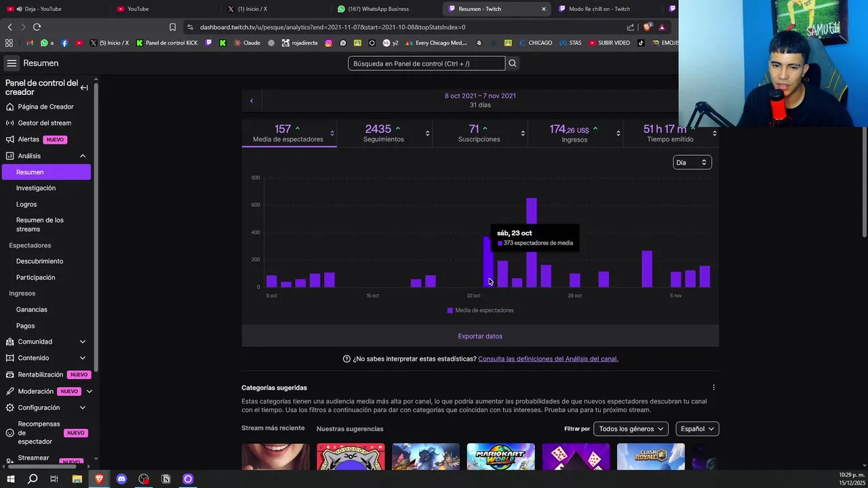Viewport: 868px width, 488px height.
Task: Click the browser back arrow
Action: pos(9,27)
